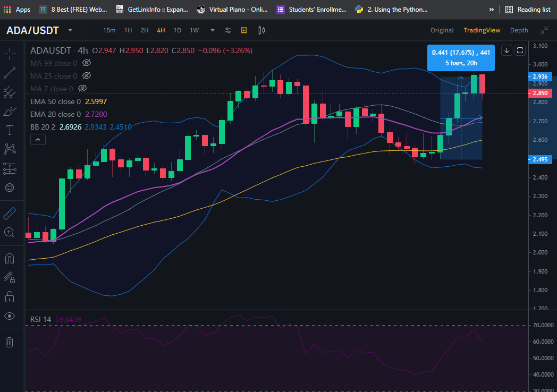This screenshot has width=557, height=392.
Task: Open the indicator settings sliders icon
Action: [x=228, y=30]
